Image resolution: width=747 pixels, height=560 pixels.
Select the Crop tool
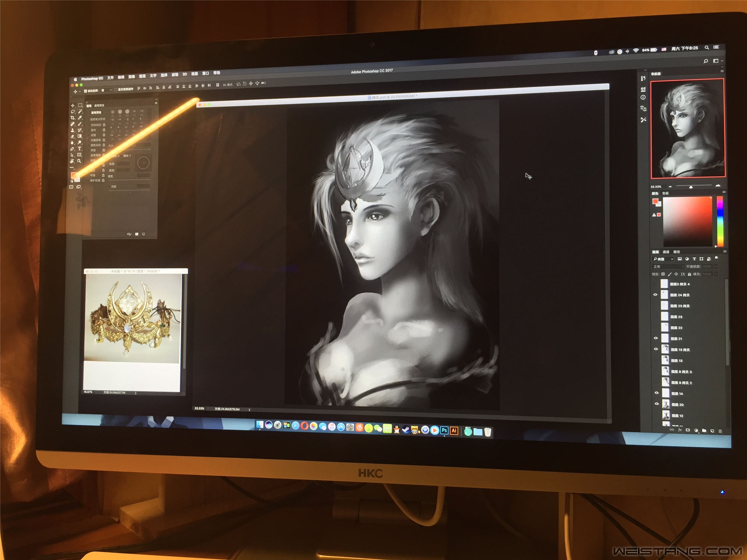72,118
